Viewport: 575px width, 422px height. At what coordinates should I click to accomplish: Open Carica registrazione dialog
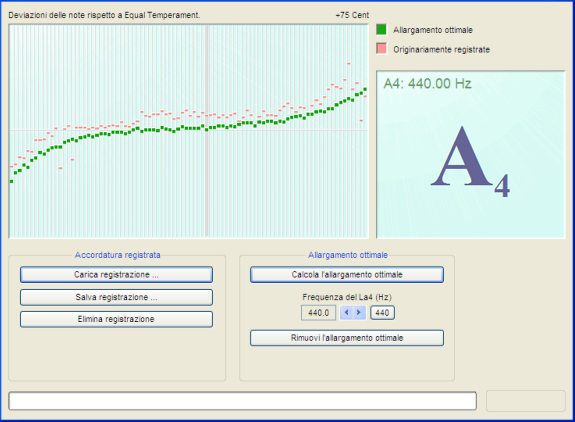116,275
